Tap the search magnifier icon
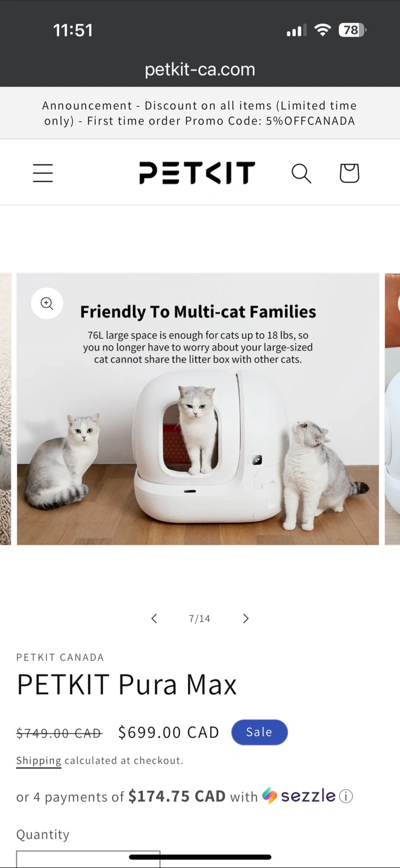 pos(301,173)
